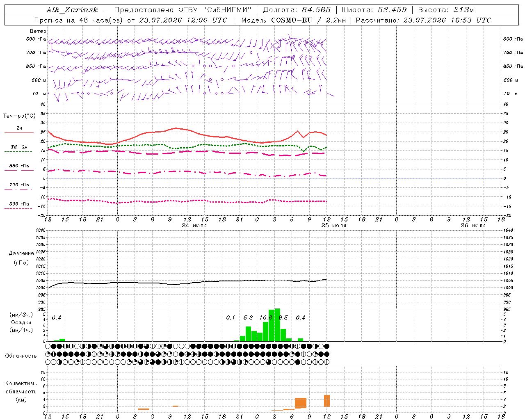Click the Td 2м dew point legend
Viewport: 525px width, 420px height.
19,149
